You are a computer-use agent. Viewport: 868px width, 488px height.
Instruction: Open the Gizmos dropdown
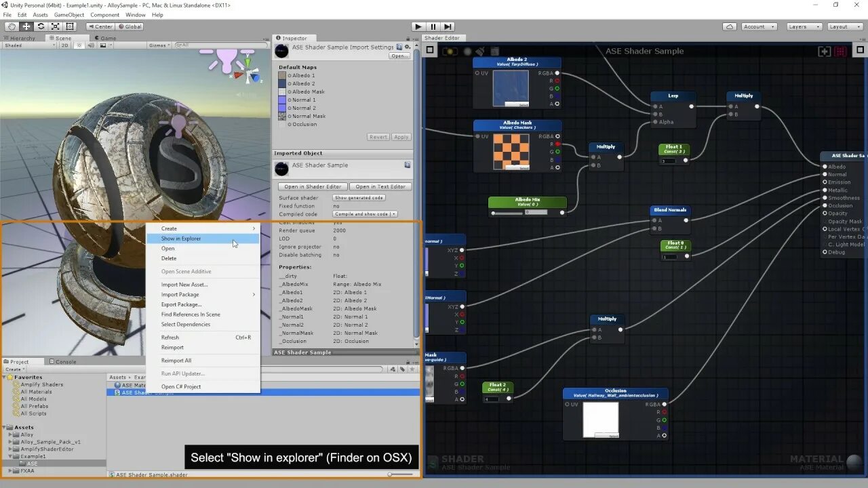(x=159, y=45)
